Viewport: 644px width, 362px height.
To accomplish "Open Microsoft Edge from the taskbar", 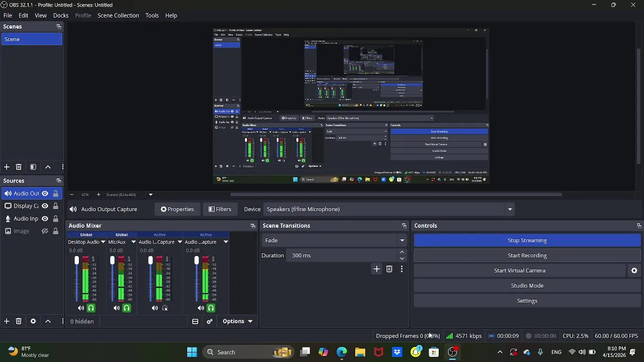I will pos(342,352).
